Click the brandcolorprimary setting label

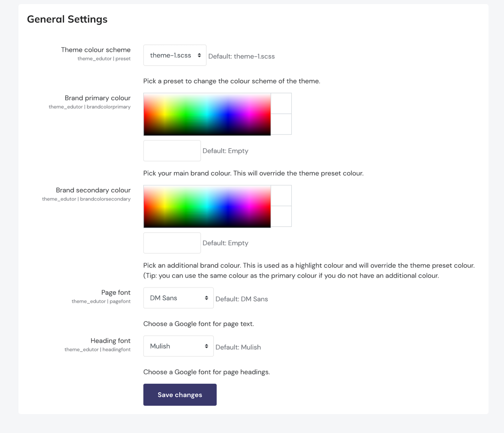click(x=89, y=107)
